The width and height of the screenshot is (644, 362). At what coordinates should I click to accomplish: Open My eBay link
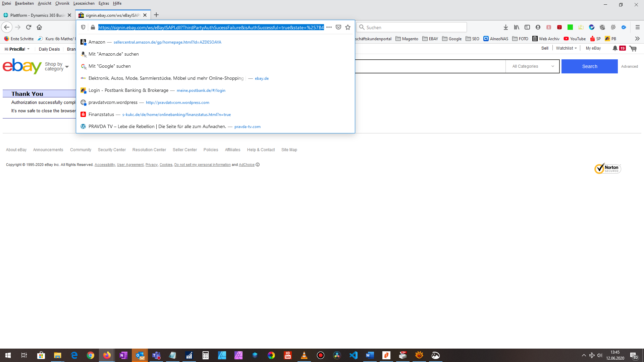tap(593, 48)
